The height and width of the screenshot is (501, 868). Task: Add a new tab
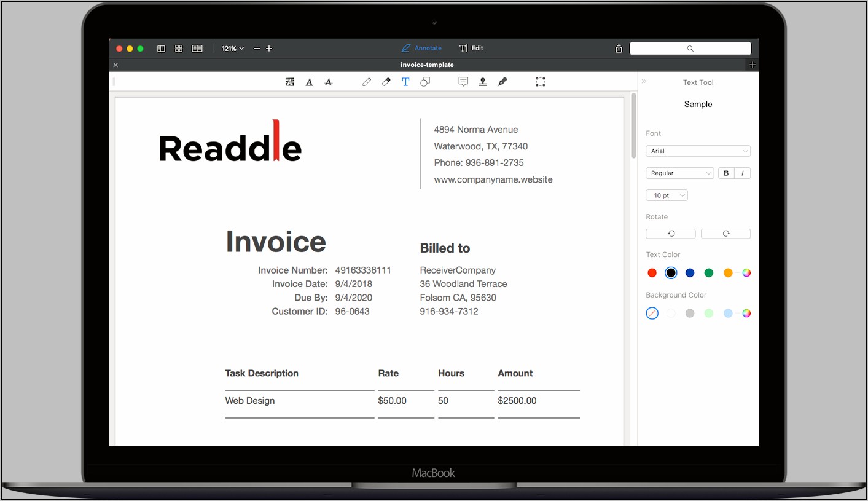coord(753,65)
